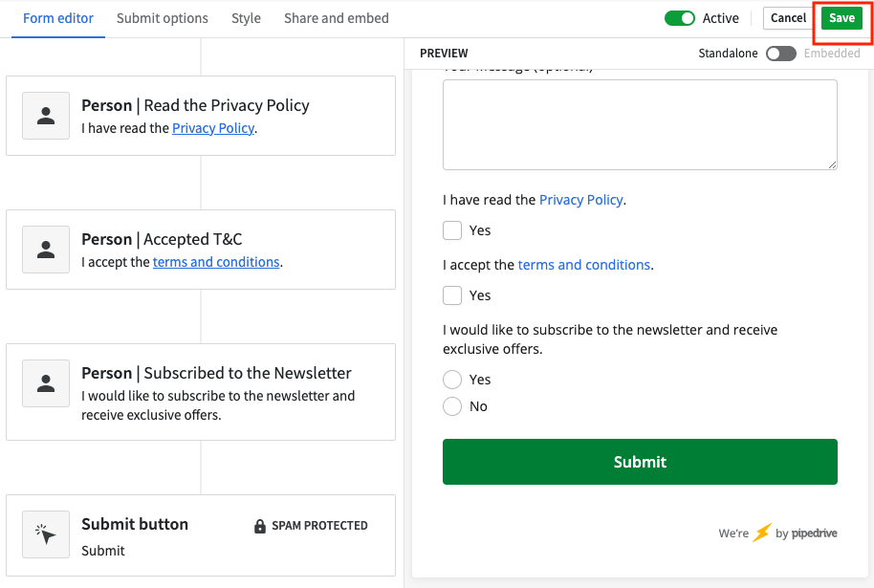Switch to the Style tab
The width and height of the screenshot is (874, 588).
coord(246,18)
